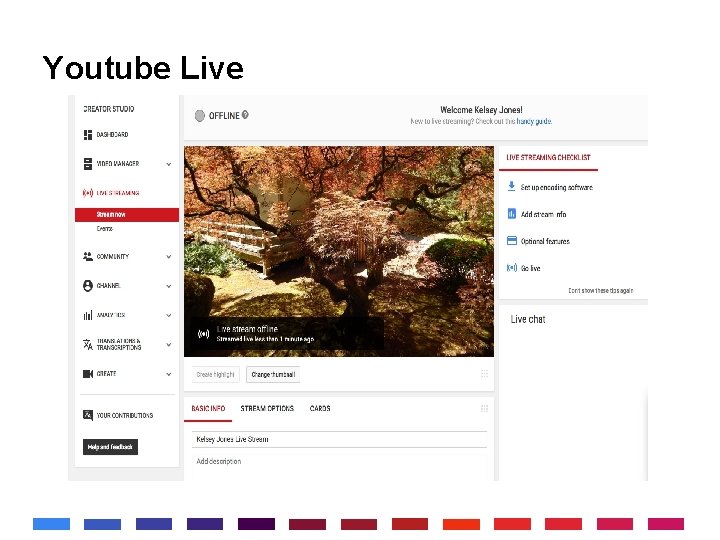Screen dimensions: 720x540
Task: Click the Video Manager icon
Action: pos(88,163)
